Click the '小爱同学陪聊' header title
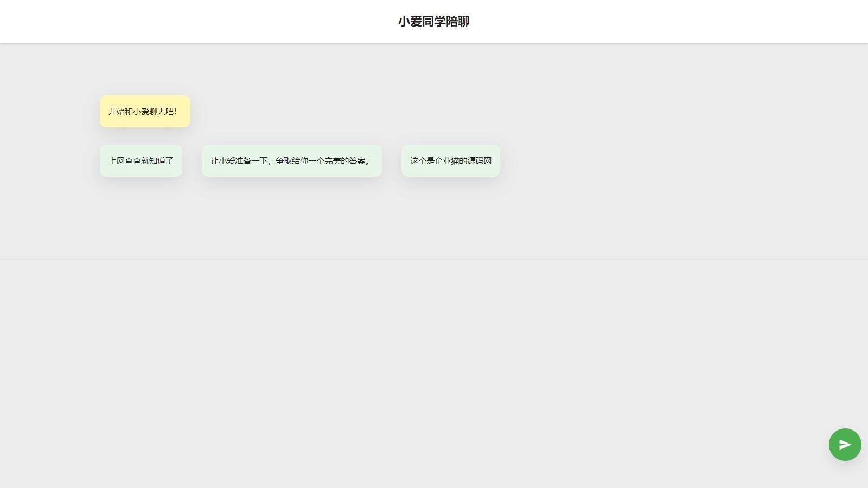 coord(433,22)
